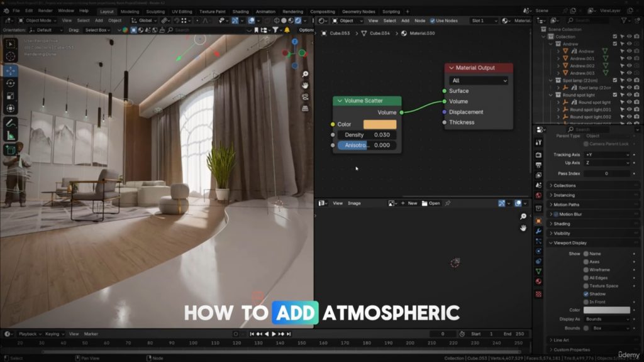The width and height of the screenshot is (644, 362).
Task: Jump to the timeline end frame
Action: click(x=289, y=334)
